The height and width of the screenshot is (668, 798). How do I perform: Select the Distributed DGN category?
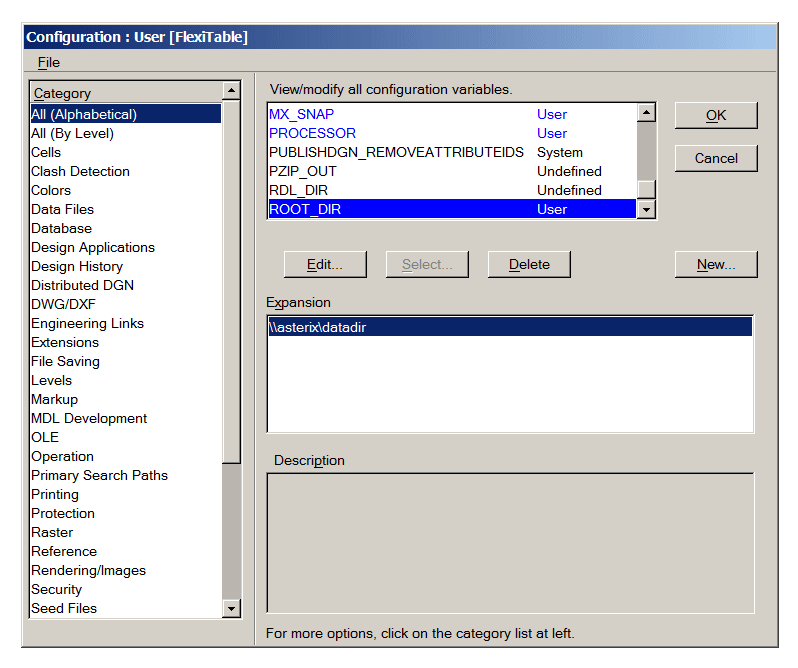[x=126, y=285]
